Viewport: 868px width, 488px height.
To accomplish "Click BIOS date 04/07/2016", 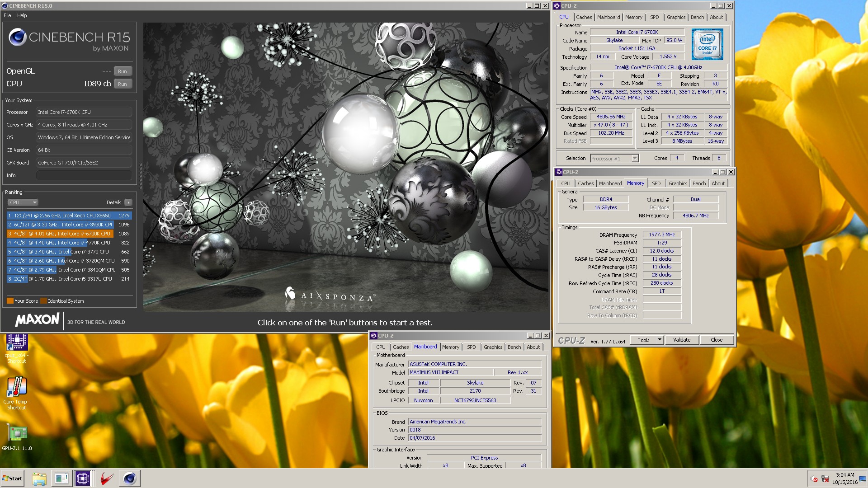I will (x=475, y=438).
